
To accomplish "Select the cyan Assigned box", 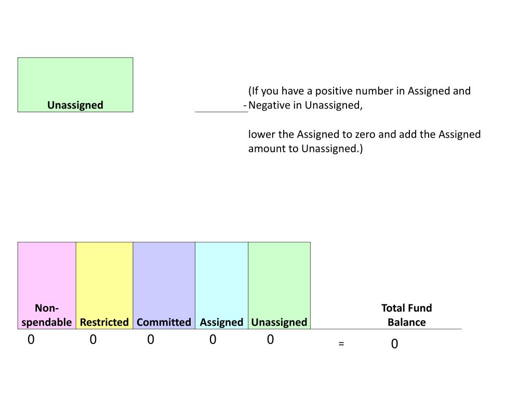I will (x=221, y=286).
